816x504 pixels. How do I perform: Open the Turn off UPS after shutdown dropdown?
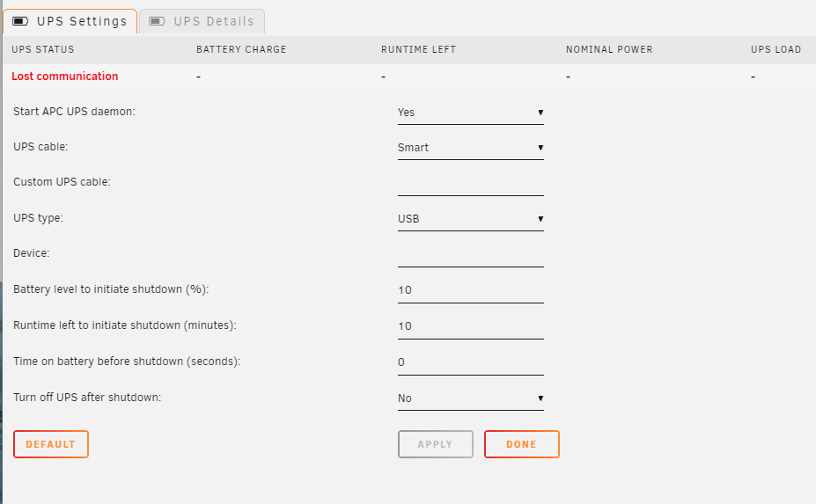[x=470, y=398]
